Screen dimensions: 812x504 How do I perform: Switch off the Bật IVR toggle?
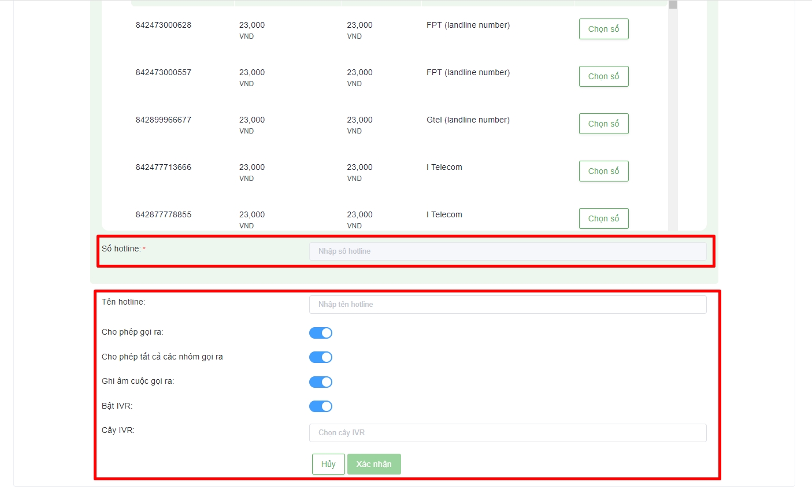point(320,406)
